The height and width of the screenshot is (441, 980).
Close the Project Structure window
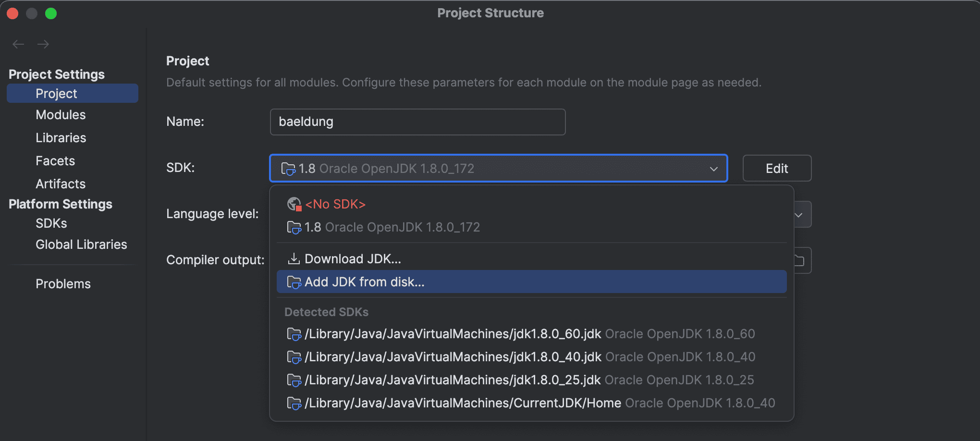pos(12,13)
